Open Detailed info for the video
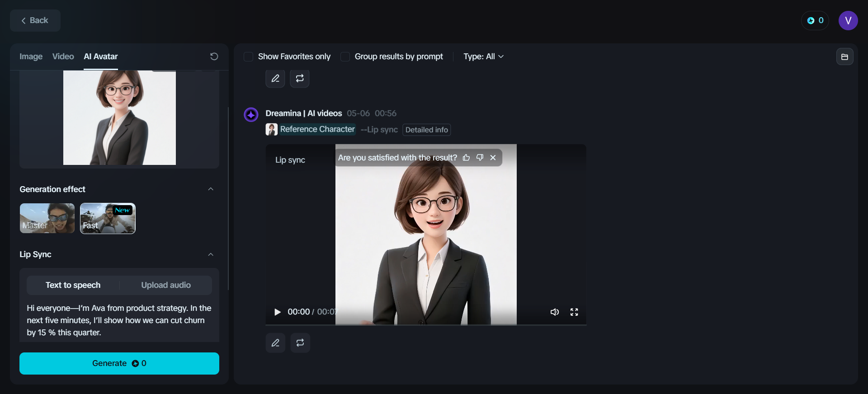 tap(427, 130)
